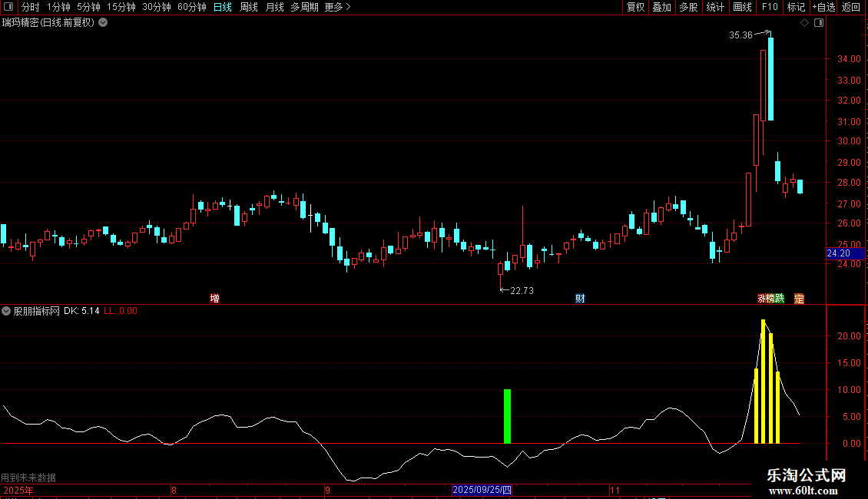The image size is (868, 499).
Task: Open the 画线 drawing tools
Action: 742,7
